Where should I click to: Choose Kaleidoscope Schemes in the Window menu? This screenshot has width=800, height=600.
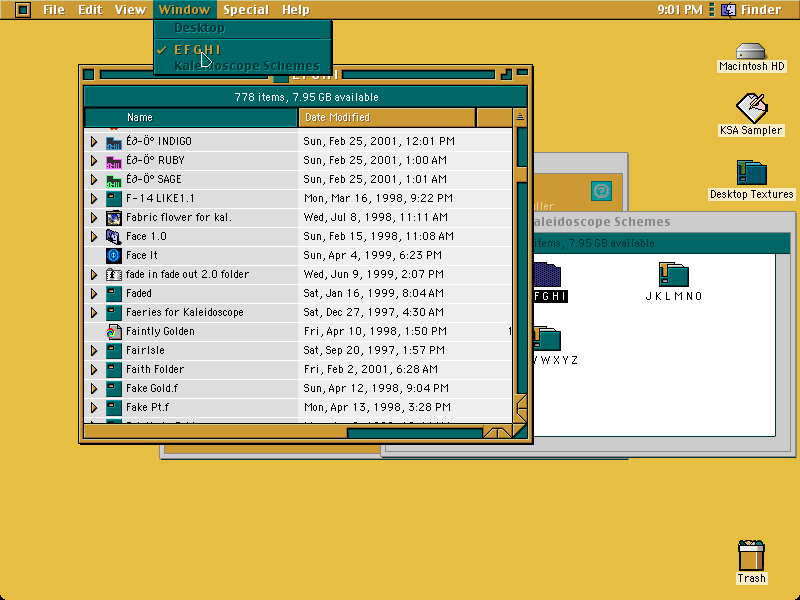(x=243, y=66)
